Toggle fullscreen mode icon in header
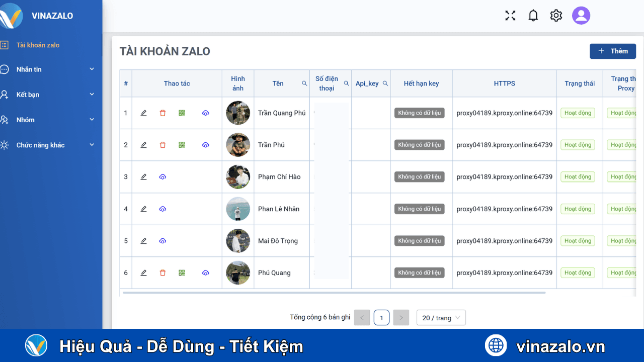The height and width of the screenshot is (362, 644). (x=510, y=16)
